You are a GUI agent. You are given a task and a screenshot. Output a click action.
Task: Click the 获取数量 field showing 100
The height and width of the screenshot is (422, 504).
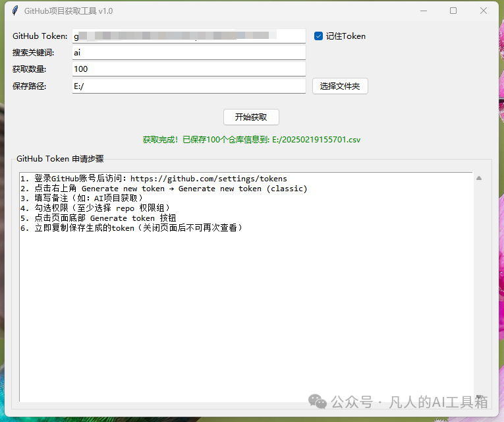point(189,69)
